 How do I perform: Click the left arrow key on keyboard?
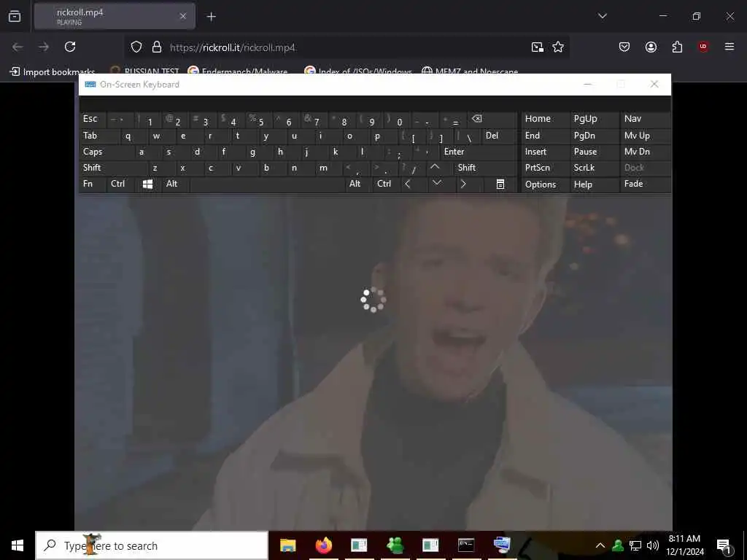tap(408, 184)
